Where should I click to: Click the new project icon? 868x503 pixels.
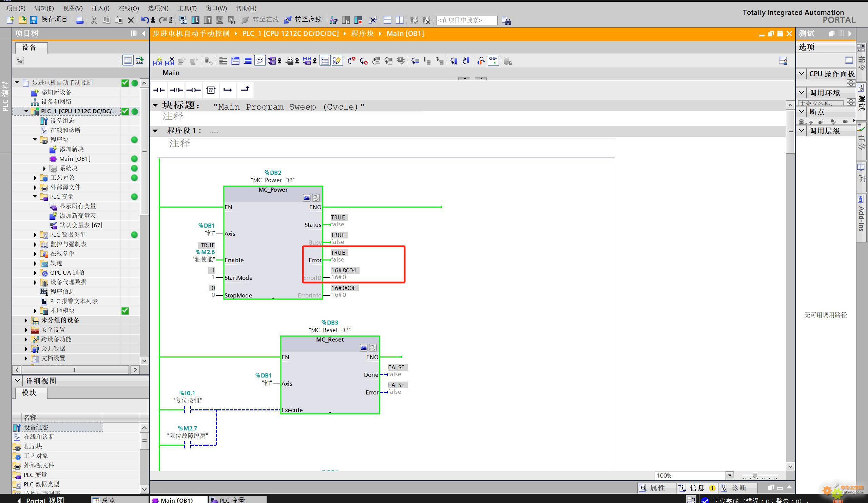(11, 20)
